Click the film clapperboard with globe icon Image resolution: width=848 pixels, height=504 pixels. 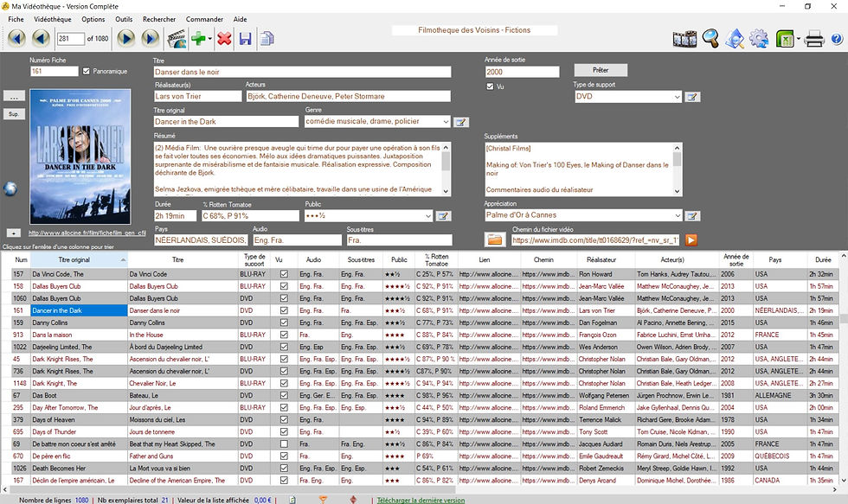[177, 39]
